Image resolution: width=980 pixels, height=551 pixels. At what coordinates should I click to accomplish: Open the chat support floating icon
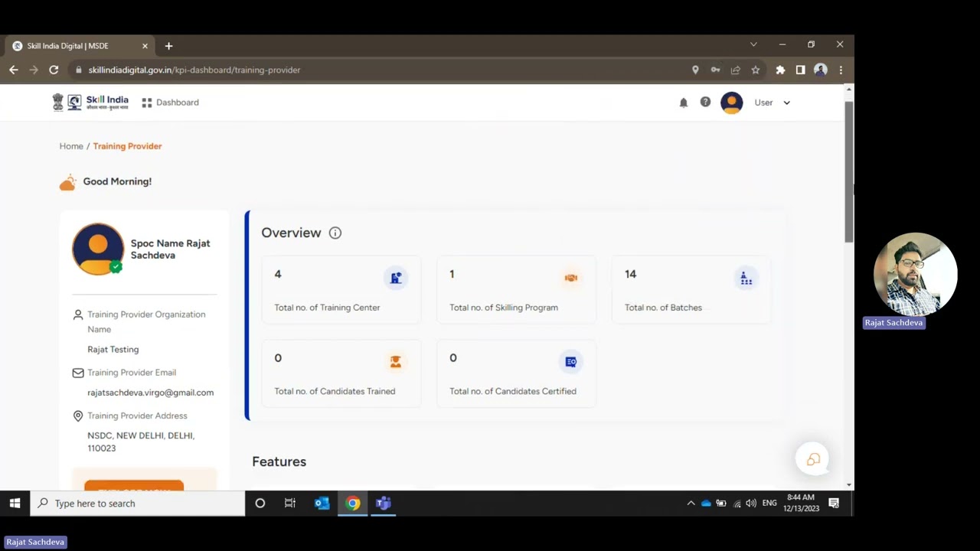pos(812,459)
